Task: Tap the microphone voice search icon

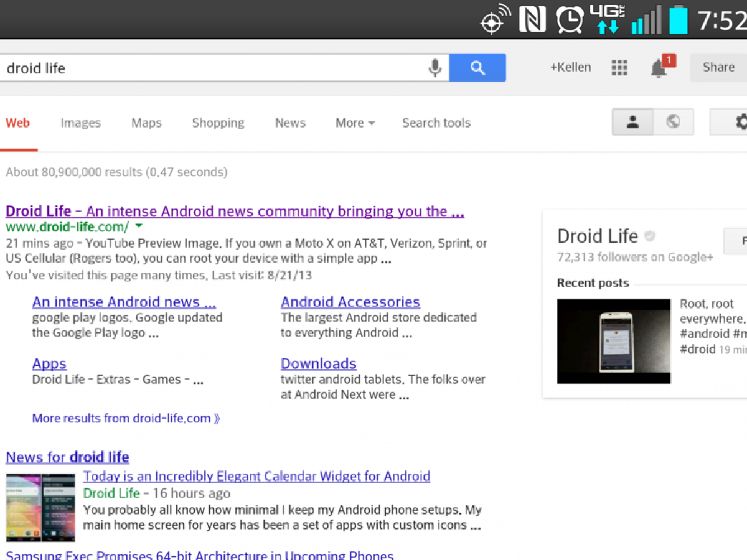Action: 435,68
